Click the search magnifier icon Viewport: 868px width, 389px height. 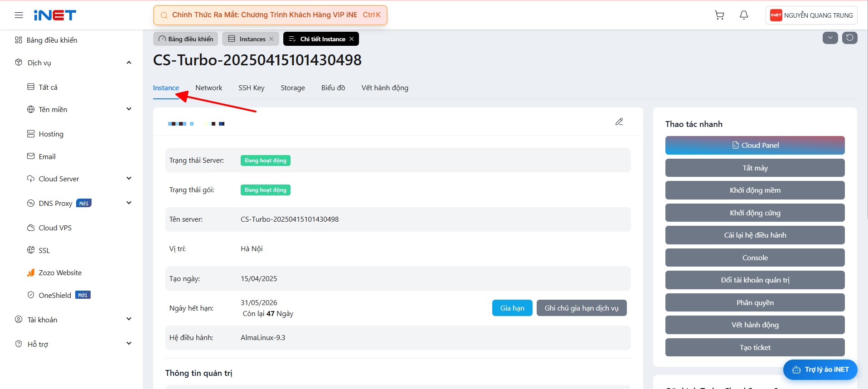(164, 15)
